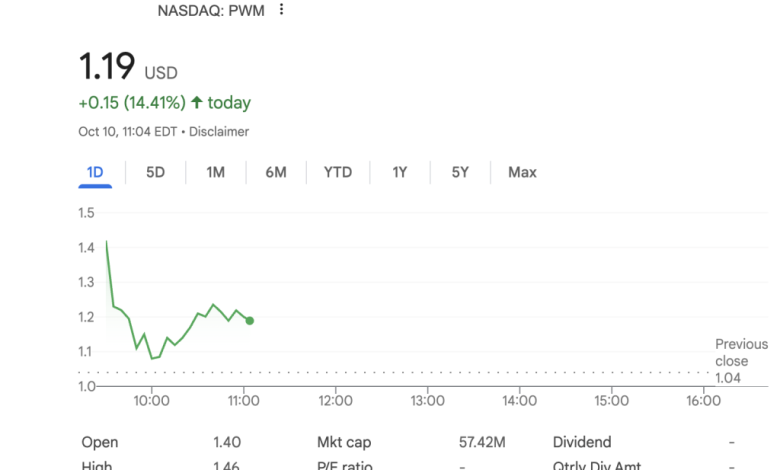Click the Dividend stat label
Viewport: 780px width, 470px height.
(x=582, y=442)
